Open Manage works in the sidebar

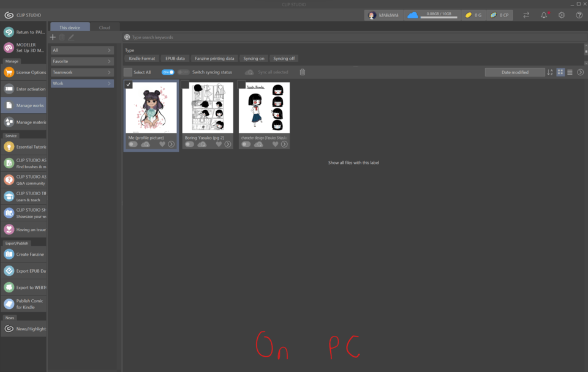coord(24,105)
